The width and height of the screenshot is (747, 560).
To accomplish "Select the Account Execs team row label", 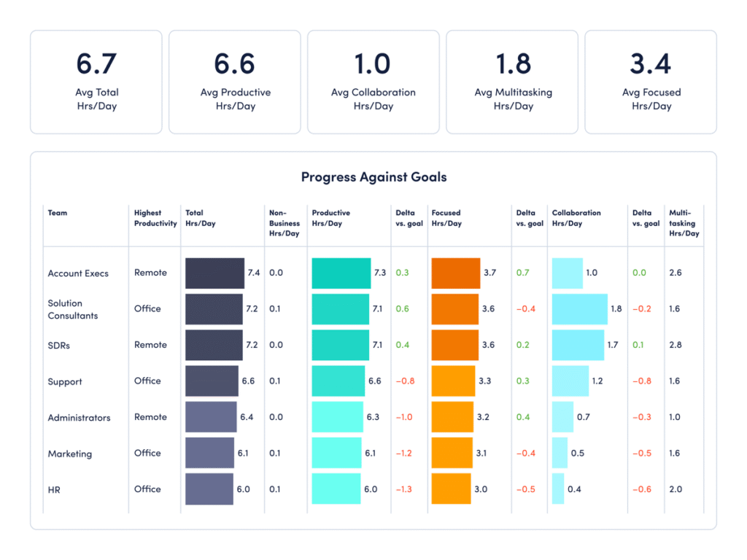I will coord(78,273).
